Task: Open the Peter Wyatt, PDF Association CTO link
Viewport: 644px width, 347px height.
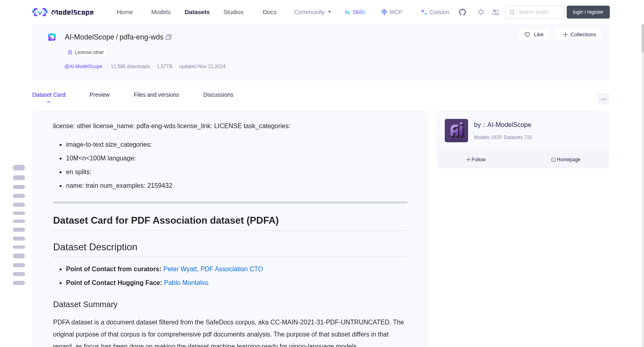Action: (213, 269)
